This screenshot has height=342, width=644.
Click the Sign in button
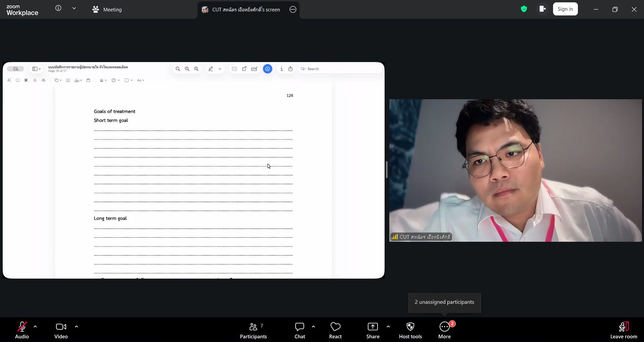point(565,9)
